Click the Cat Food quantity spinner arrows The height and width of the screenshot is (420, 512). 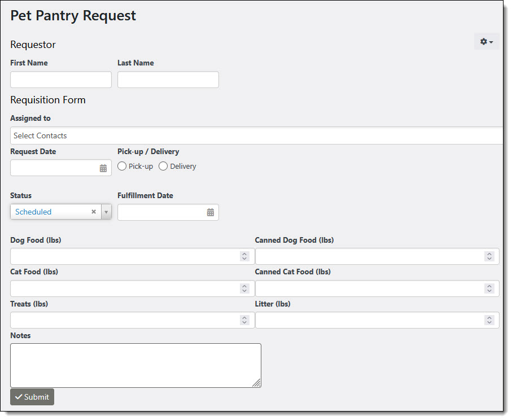[244, 288]
